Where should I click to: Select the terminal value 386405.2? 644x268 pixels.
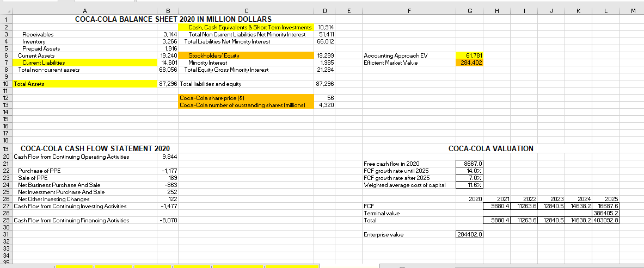click(x=606, y=213)
